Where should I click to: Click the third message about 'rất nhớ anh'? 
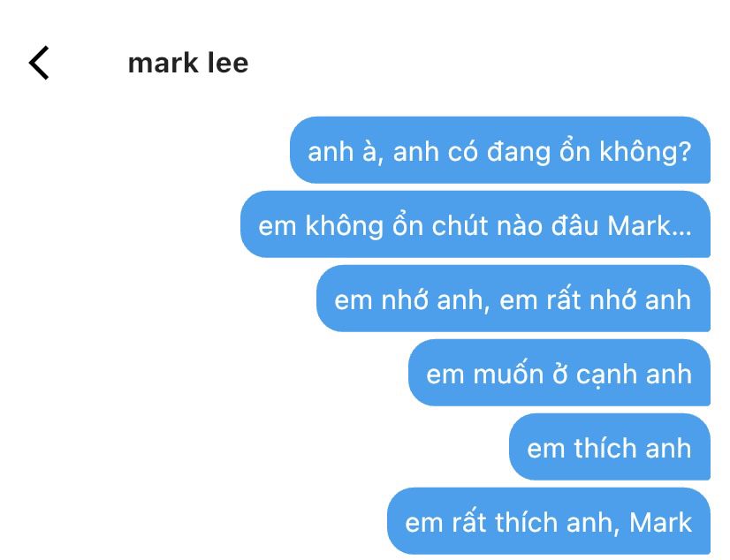[x=513, y=299]
